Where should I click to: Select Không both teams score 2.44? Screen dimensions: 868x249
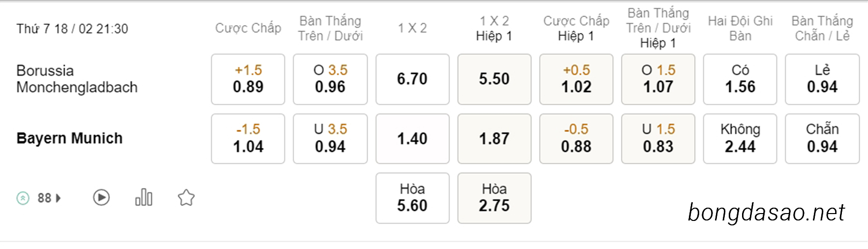click(x=740, y=139)
